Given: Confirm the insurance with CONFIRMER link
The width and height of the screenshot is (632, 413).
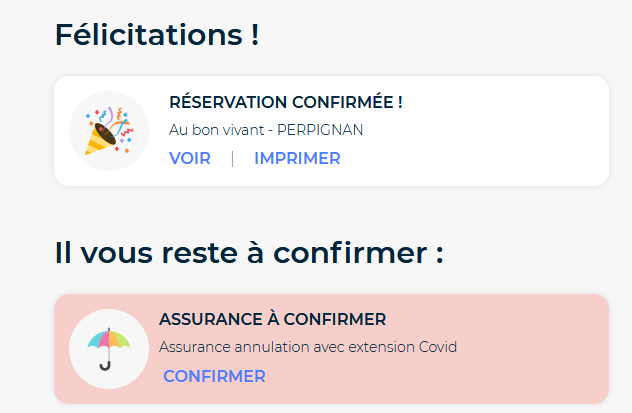Looking at the screenshot, I should 214,376.
